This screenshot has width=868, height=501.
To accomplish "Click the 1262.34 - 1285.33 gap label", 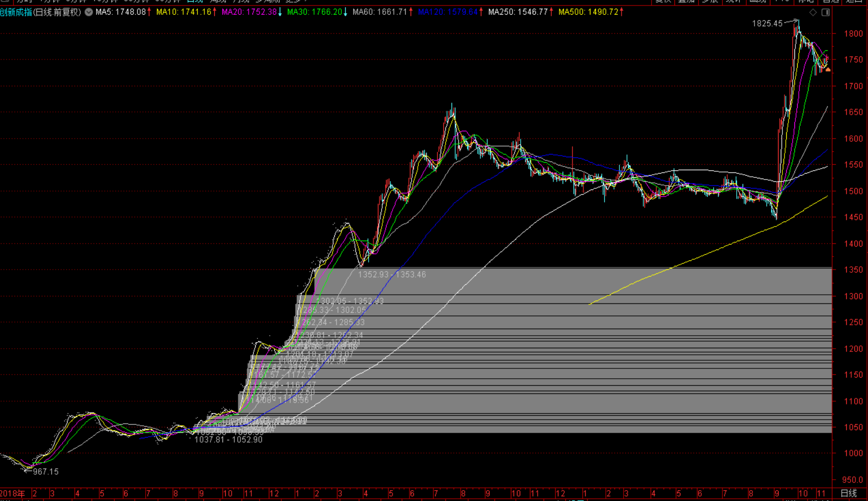I will [x=330, y=323].
